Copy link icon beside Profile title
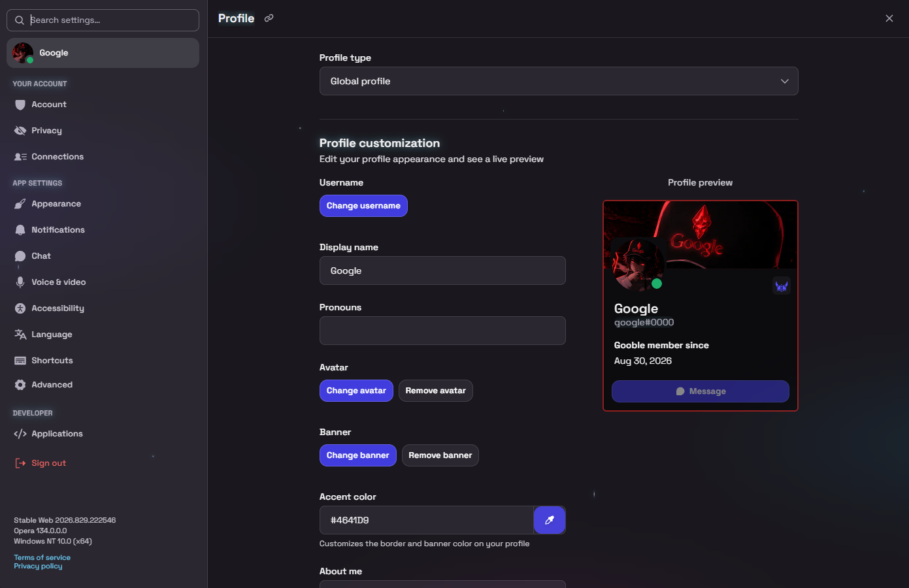Image resolution: width=909 pixels, height=588 pixels. 269,18
